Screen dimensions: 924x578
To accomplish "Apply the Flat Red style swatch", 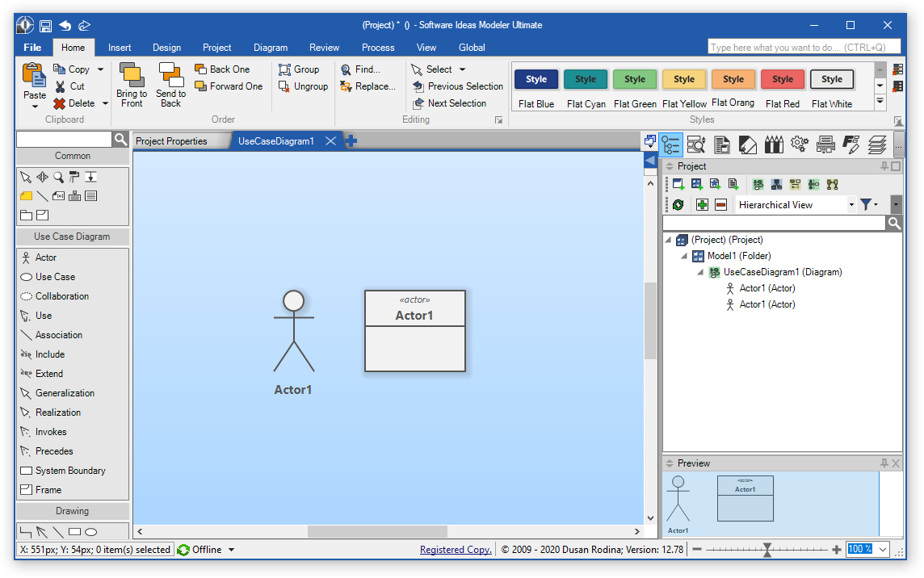I will (x=782, y=79).
